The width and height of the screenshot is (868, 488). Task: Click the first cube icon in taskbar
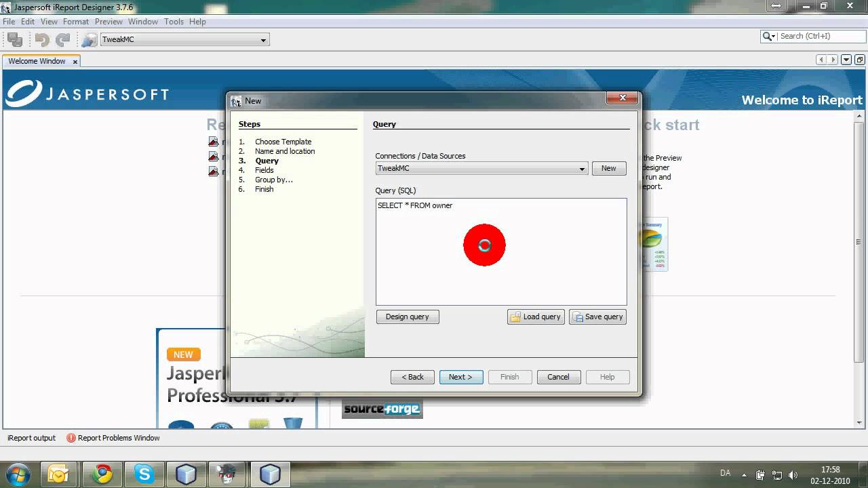point(186,474)
